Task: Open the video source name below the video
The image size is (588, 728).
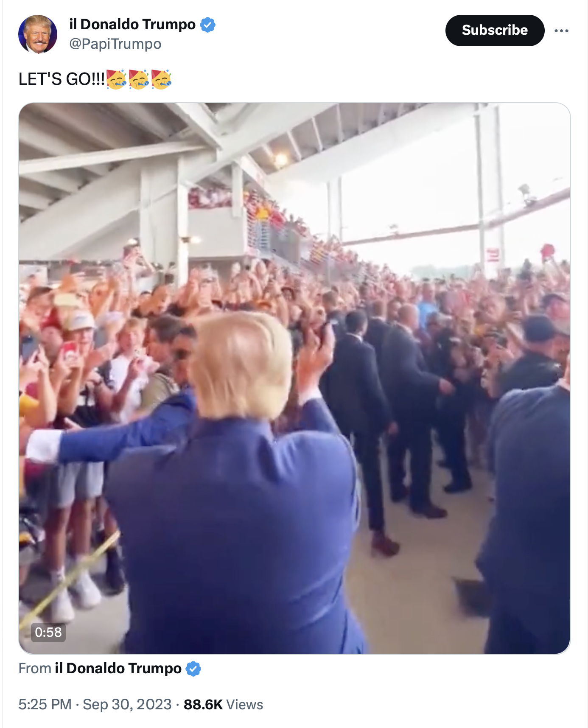Action: 118,669
